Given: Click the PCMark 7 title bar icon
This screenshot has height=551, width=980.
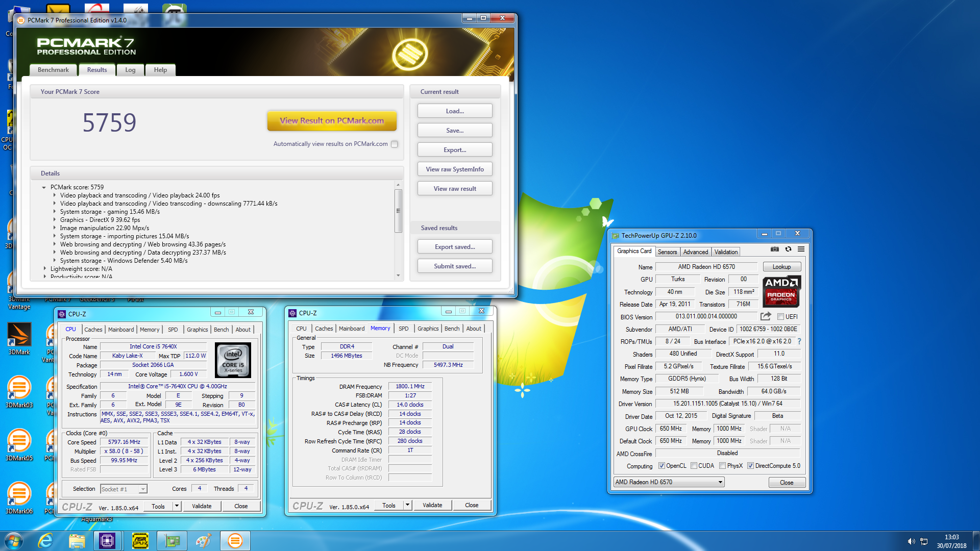Looking at the screenshot, I should point(21,20).
